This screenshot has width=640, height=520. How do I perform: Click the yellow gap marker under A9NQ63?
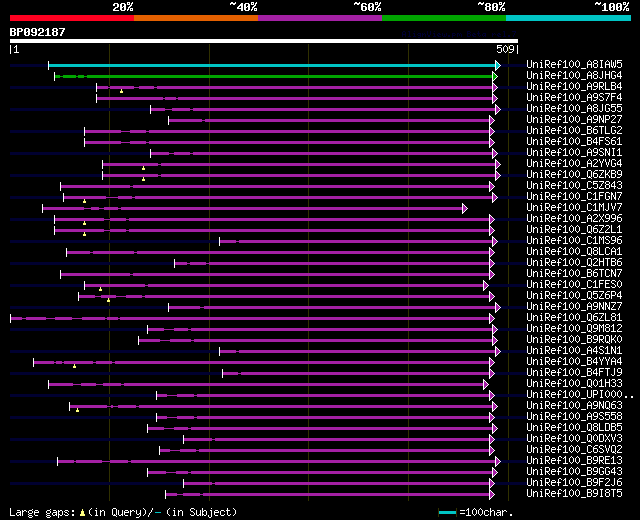point(78,410)
